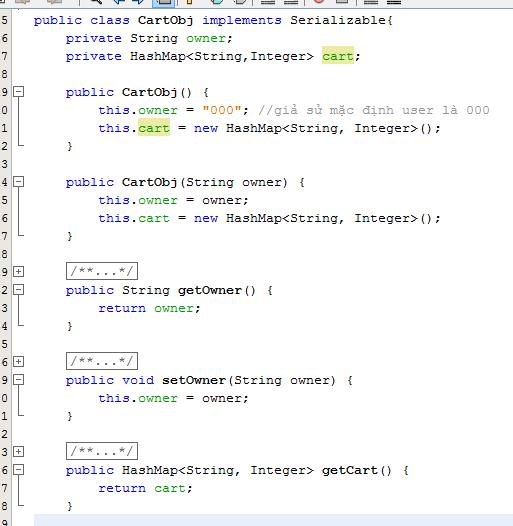Expand the Javadoc fold above getOwner
Image resolution: width=513 pixels, height=526 pixels.
tap(18, 271)
